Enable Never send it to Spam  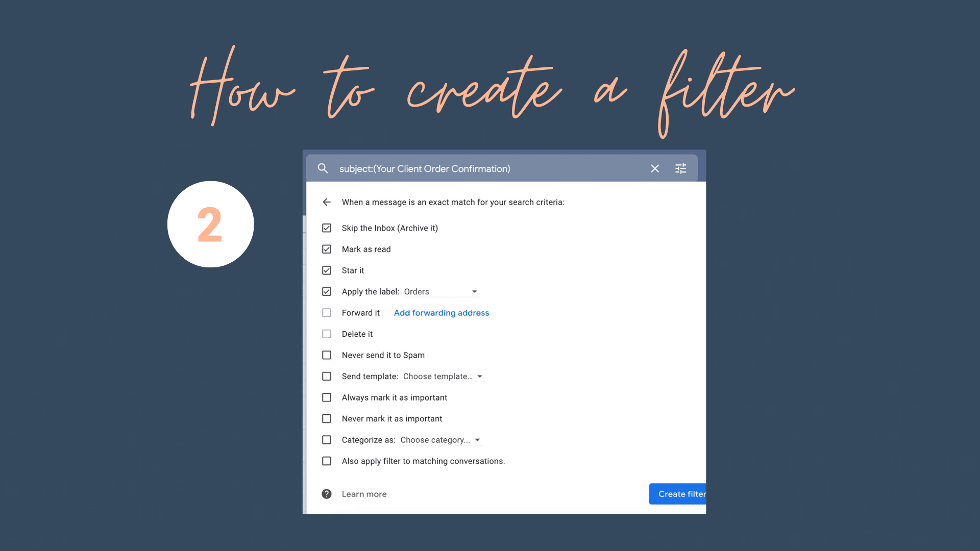327,355
